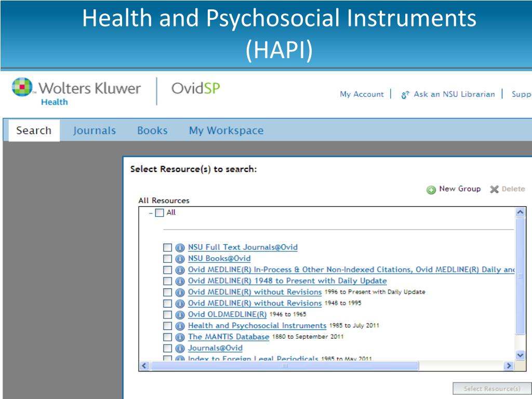Click the Ask an NSU Librarian icon
The image size is (532, 399).
pos(405,95)
